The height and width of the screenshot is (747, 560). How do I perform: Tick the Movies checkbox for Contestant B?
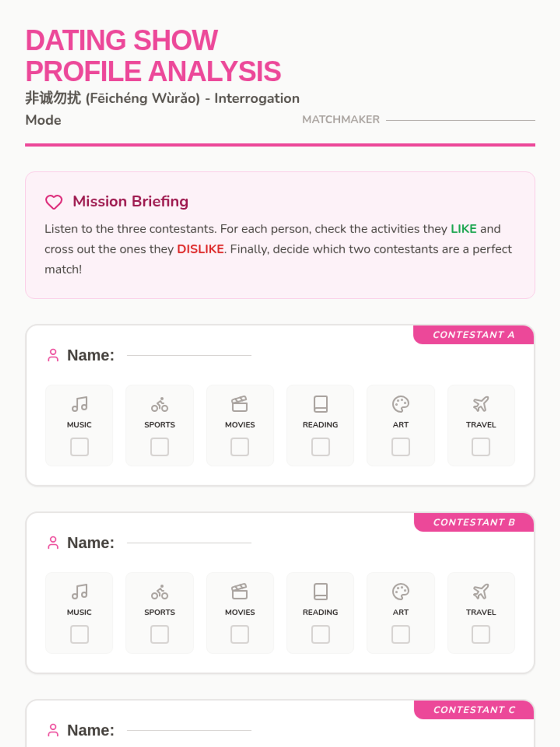(240, 634)
